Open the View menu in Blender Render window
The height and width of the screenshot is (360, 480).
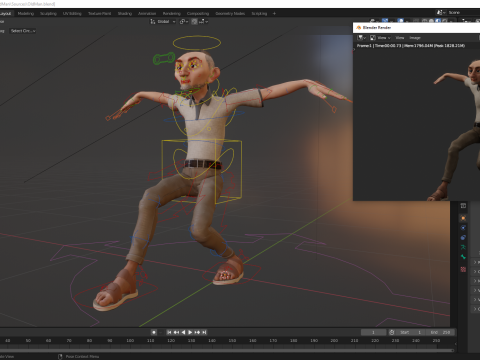point(400,38)
